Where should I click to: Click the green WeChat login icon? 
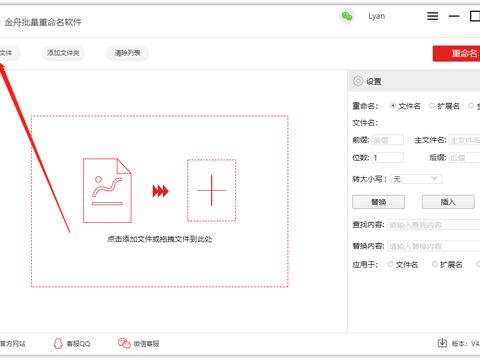pyautogui.click(x=347, y=16)
